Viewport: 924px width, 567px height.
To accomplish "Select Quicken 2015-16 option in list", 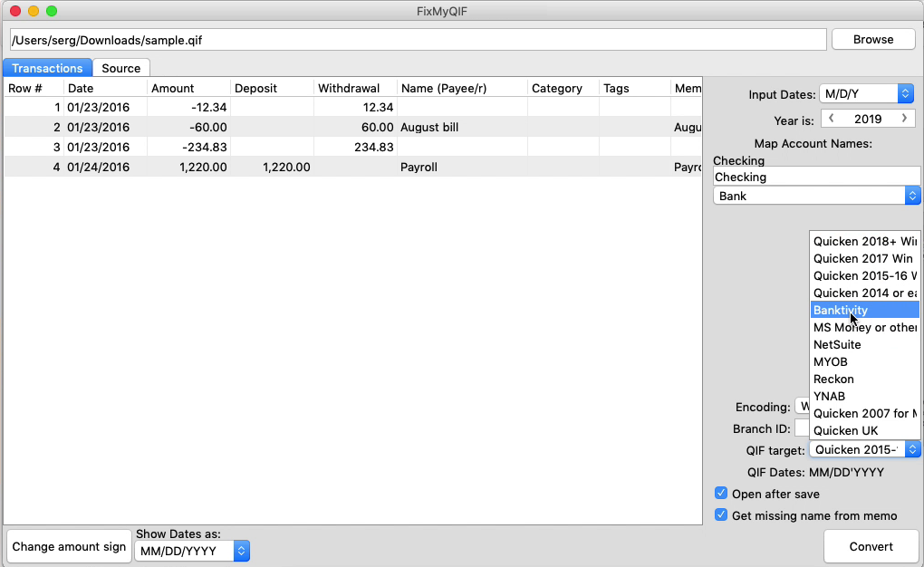I will (x=864, y=275).
